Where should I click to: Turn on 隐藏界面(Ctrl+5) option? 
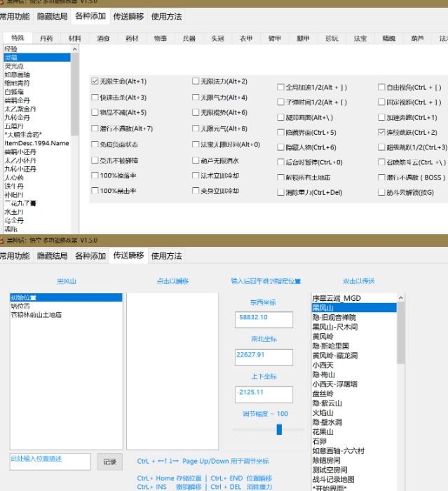[x=280, y=132]
